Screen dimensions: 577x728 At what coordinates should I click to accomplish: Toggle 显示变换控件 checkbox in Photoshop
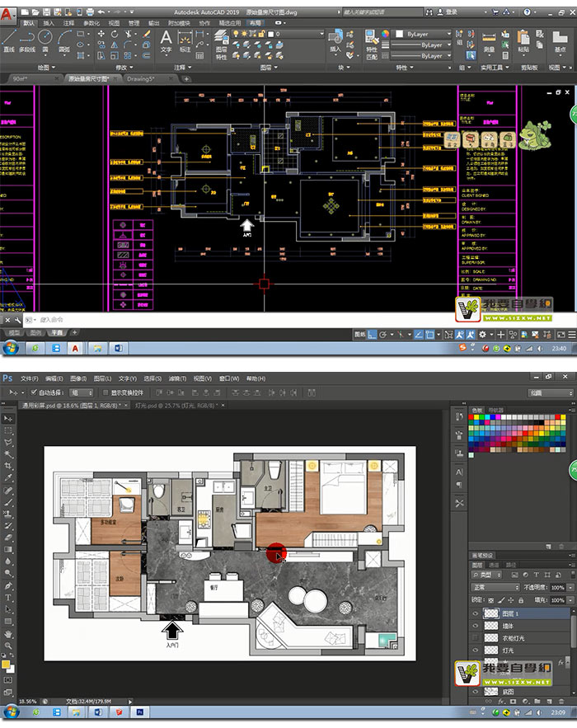[x=106, y=392]
